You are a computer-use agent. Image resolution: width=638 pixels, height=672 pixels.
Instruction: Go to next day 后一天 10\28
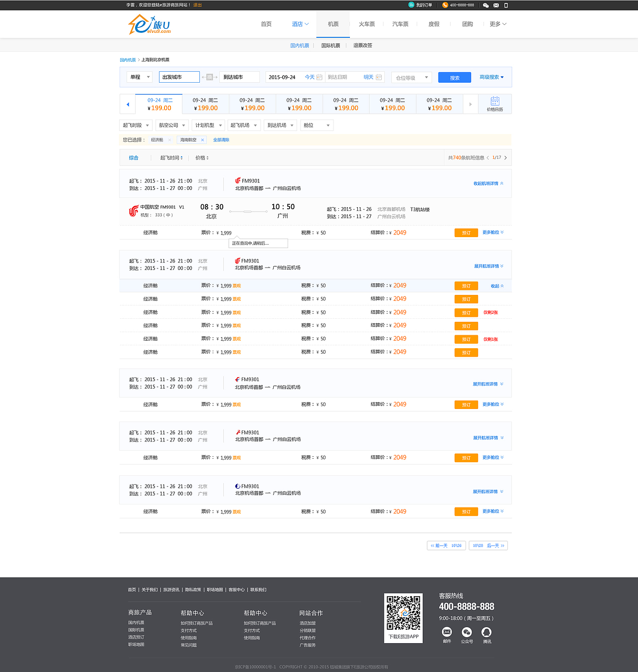pyautogui.click(x=488, y=545)
